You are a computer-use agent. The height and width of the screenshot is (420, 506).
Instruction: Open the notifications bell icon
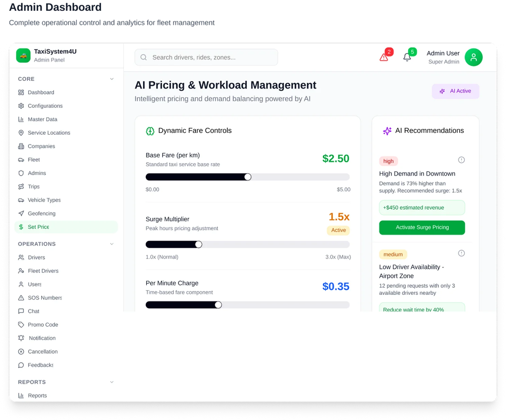click(407, 57)
